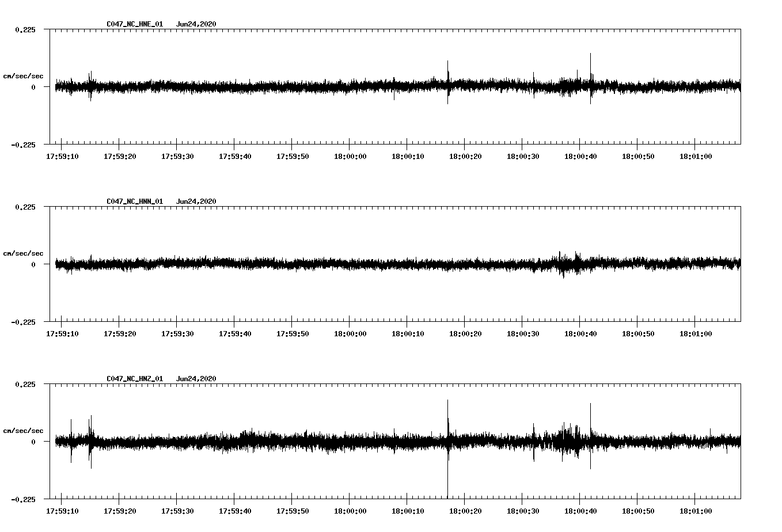This screenshot has height=532, width=782.
Task: Click 18:00:30 time label on HNE plot
Action: (x=523, y=157)
